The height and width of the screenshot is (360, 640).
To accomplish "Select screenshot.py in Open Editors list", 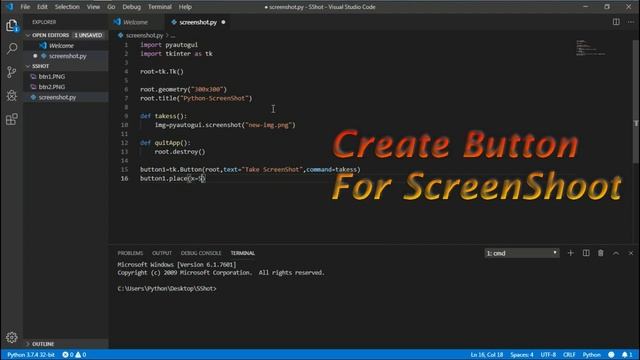I will [66, 56].
